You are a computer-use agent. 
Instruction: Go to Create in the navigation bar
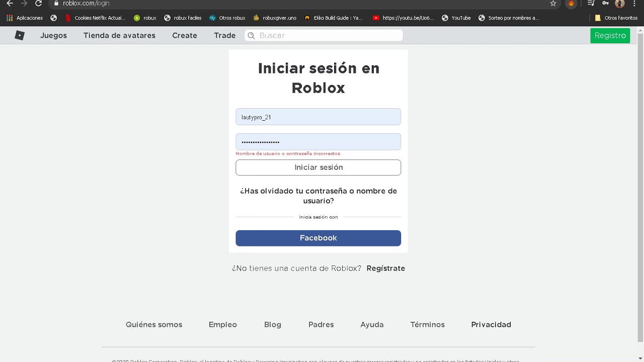point(185,35)
